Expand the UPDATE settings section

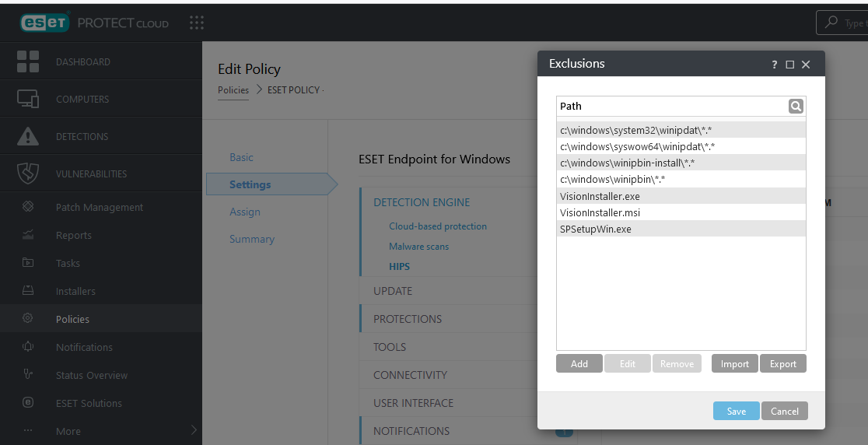393,291
